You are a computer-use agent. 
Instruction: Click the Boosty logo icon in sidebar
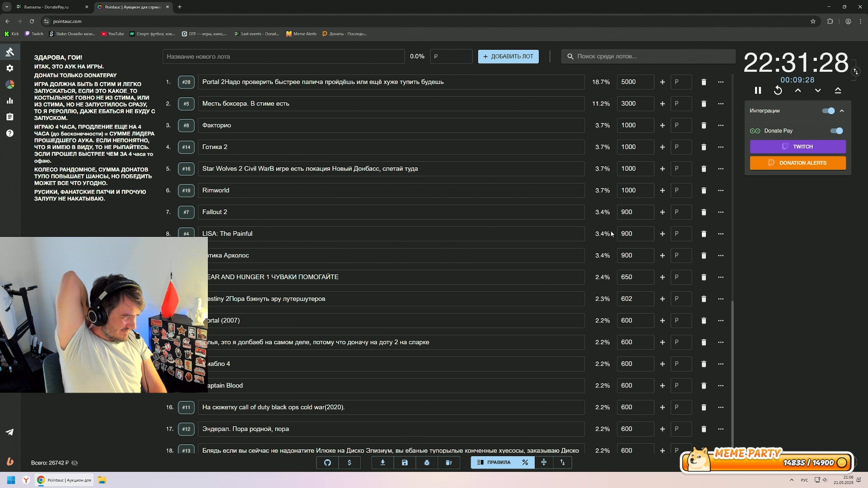[10, 461]
